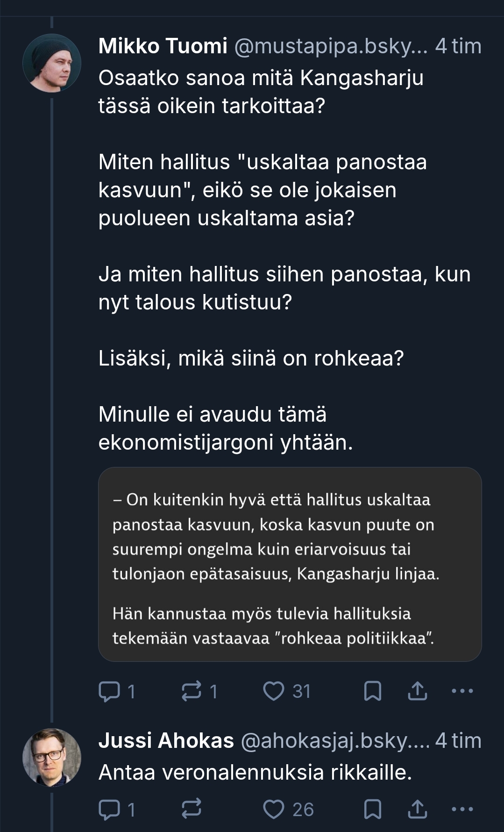This screenshot has height=832, width=504.
Task: Bookmark Jussi Ahokas's reply
Action: pos(372,810)
